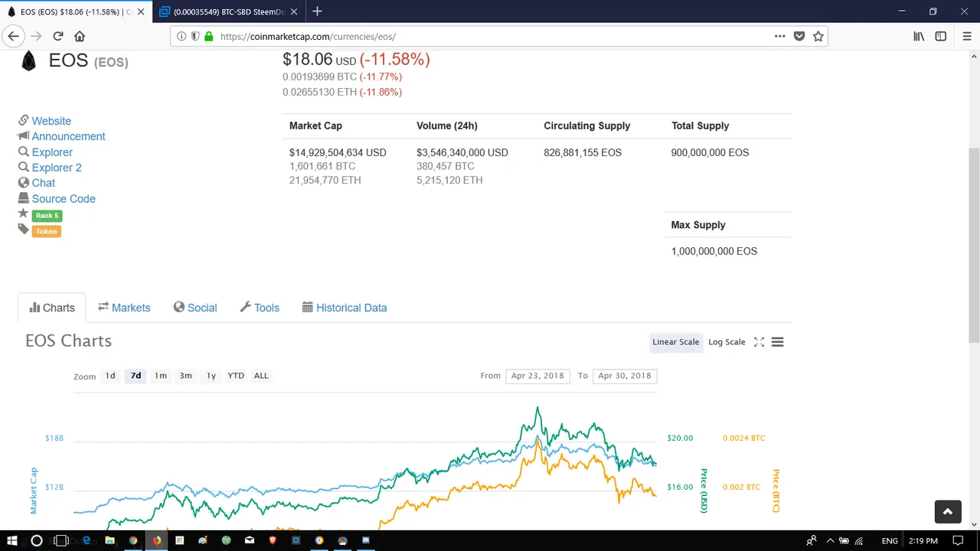Open the browser home page
Image resolution: width=980 pixels, height=551 pixels.
[80, 36]
